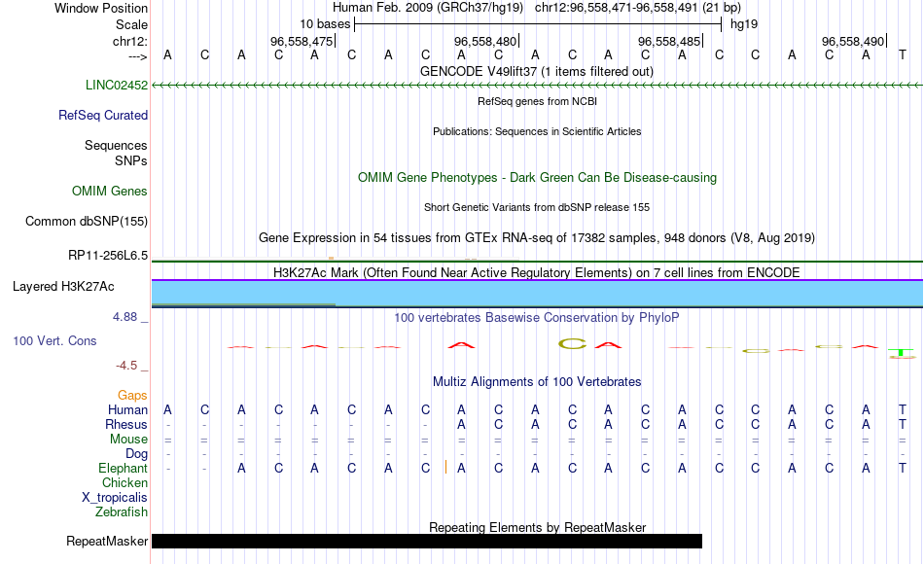Image resolution: width=924 pixels, height=564 pixels.
Task: Click the LINC02452 gene track label
Action: click(117, 85)
